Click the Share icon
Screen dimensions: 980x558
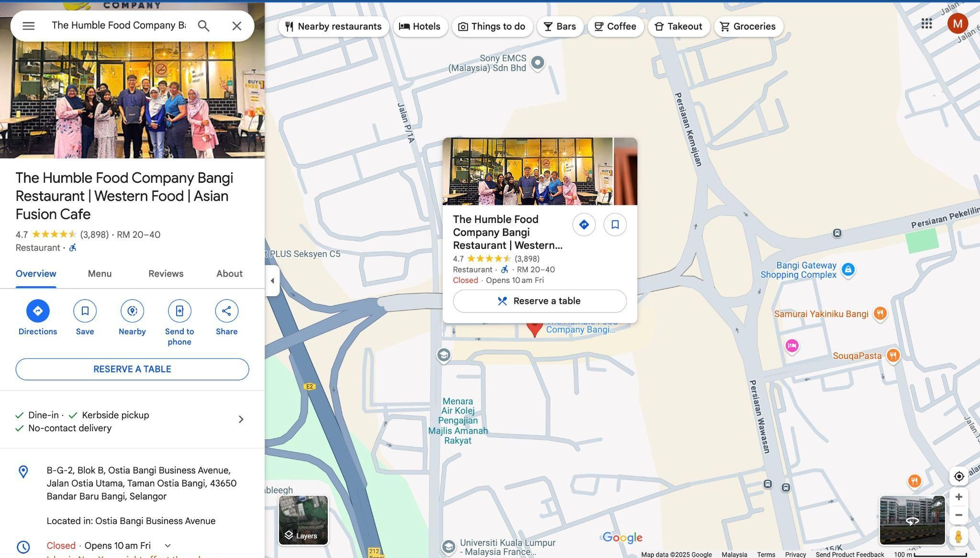click(x=226, y=311)
